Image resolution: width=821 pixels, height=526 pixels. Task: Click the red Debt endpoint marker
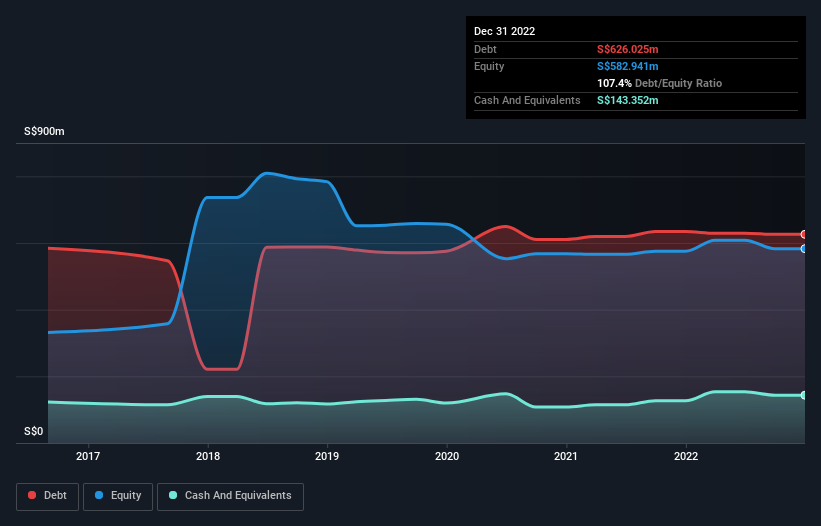coord(804,234)
